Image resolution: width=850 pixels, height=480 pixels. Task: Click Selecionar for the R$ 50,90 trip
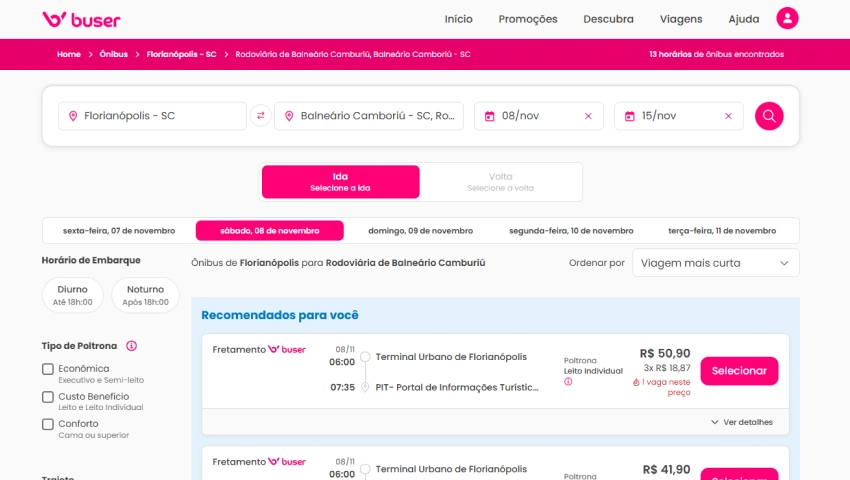(x=739, y=371)
